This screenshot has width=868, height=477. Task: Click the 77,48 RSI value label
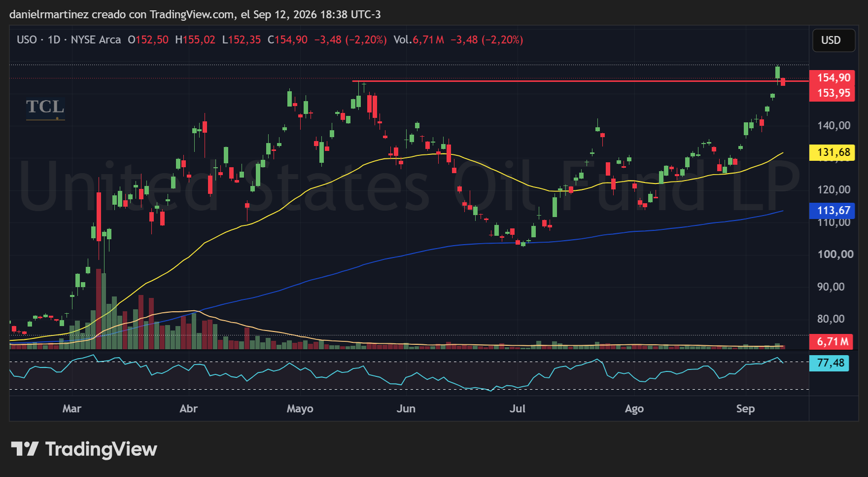pos(830,363)
